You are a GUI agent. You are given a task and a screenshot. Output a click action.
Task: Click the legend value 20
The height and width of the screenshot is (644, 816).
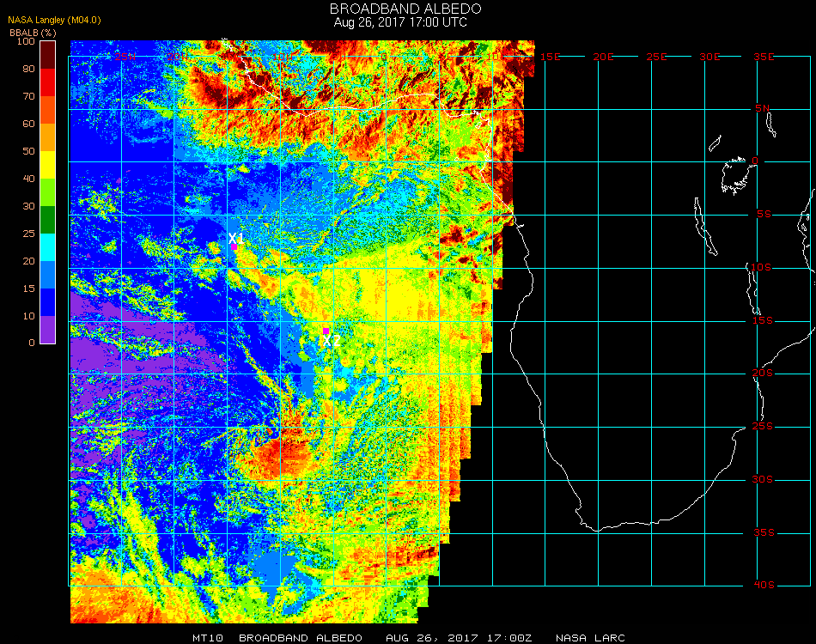[x=28, y=261]
